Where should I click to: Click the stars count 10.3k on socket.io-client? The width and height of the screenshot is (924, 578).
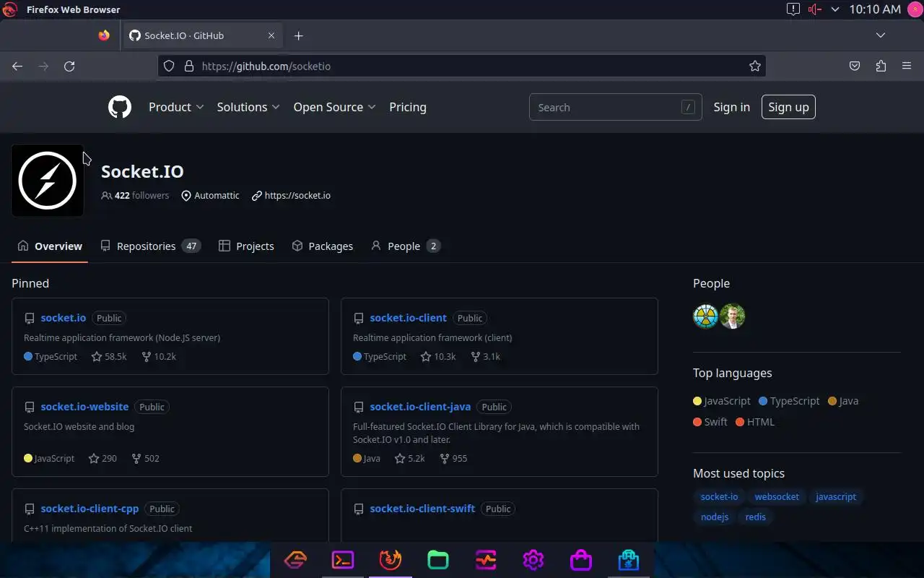[438, 356]
